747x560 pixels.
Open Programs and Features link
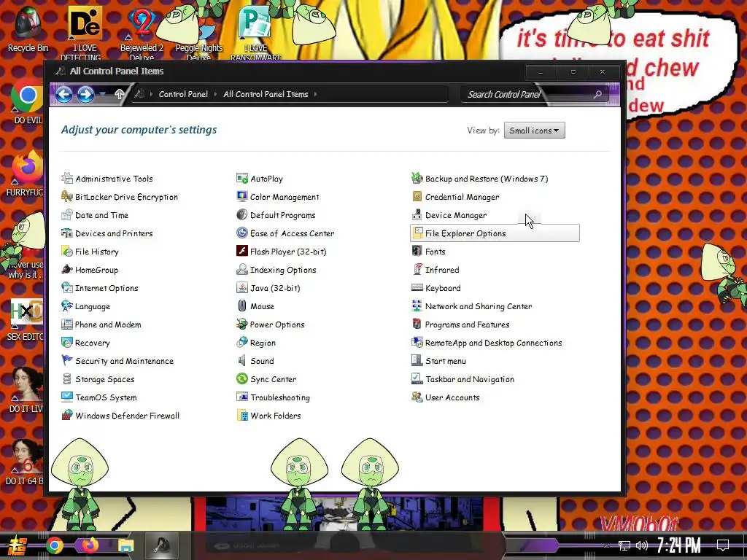point(467,324)
